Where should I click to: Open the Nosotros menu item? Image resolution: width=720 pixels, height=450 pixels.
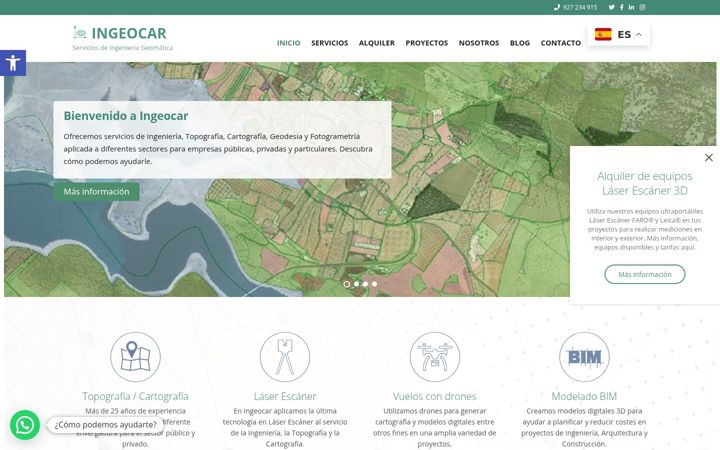(479, 43)
